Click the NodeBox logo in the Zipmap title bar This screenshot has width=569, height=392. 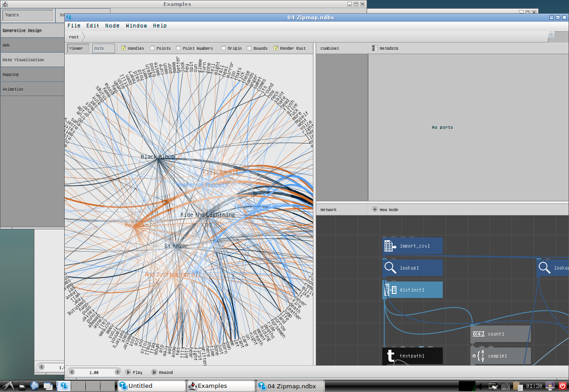coord(69,17)
